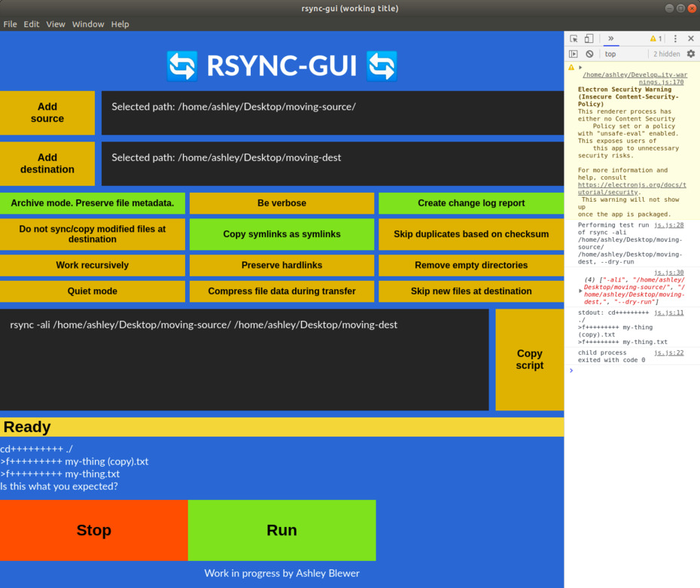This screenshot has width=700, height=588.
Task: Open the Edit menu
Action: click(32, 24)
